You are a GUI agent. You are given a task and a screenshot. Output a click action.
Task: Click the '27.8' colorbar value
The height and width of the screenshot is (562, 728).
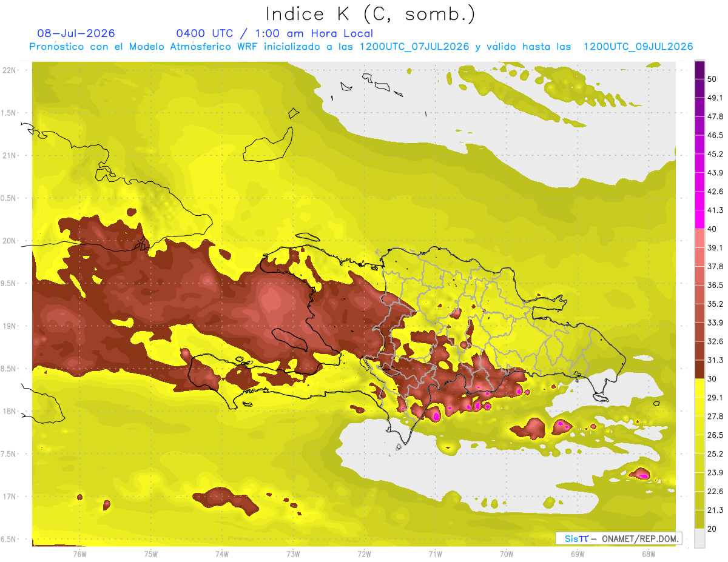click(715, 416)
